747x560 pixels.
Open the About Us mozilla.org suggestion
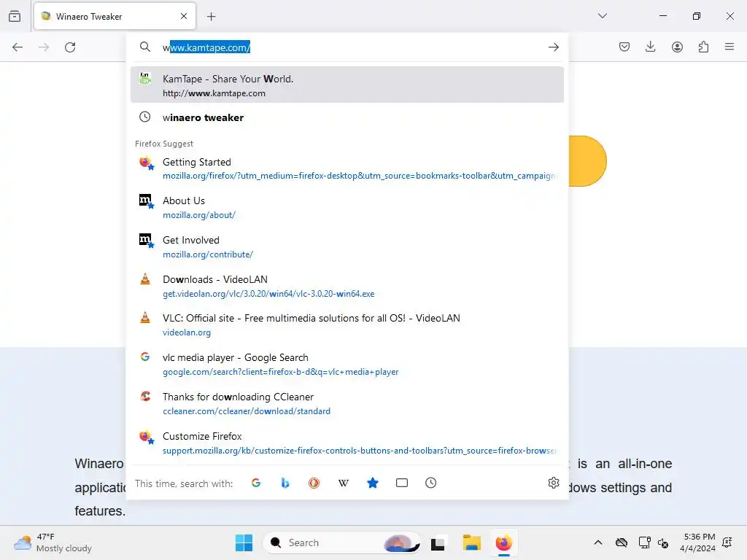[x=347, y=208]
